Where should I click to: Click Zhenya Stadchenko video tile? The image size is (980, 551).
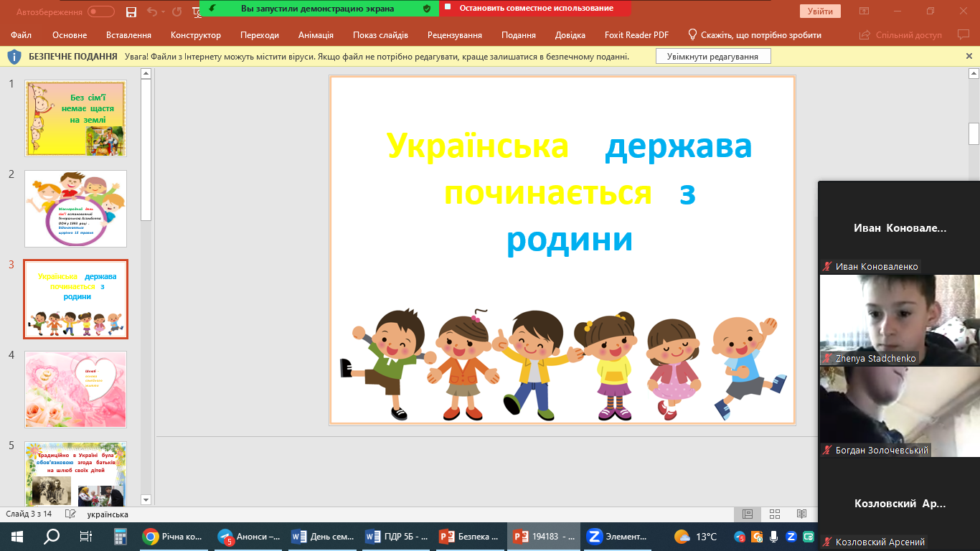coord(900,319)
